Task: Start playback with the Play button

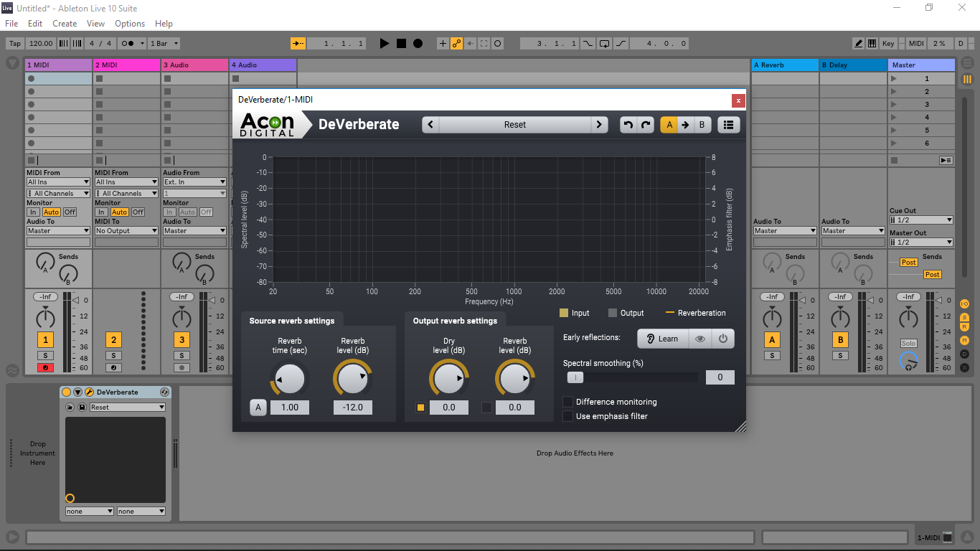Action: pos(385,44)
